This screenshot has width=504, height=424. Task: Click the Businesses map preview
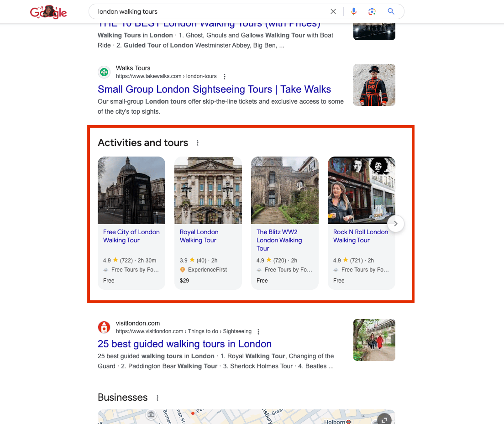click(x=246, y=417)
